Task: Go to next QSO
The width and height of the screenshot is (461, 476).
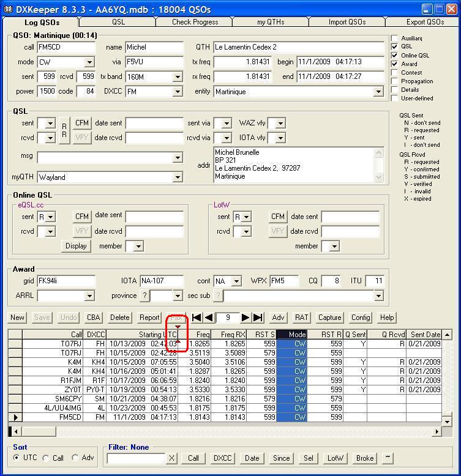Action: coord(245,318)
